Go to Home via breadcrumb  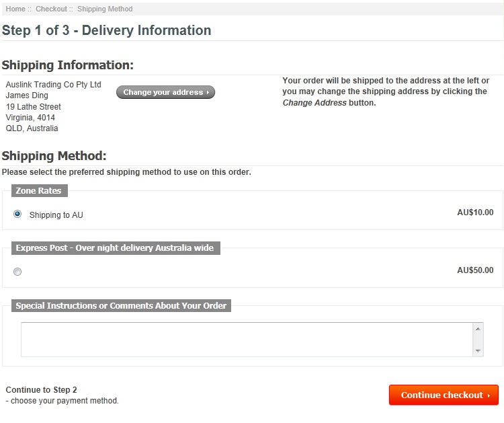(x=15, y=9)
